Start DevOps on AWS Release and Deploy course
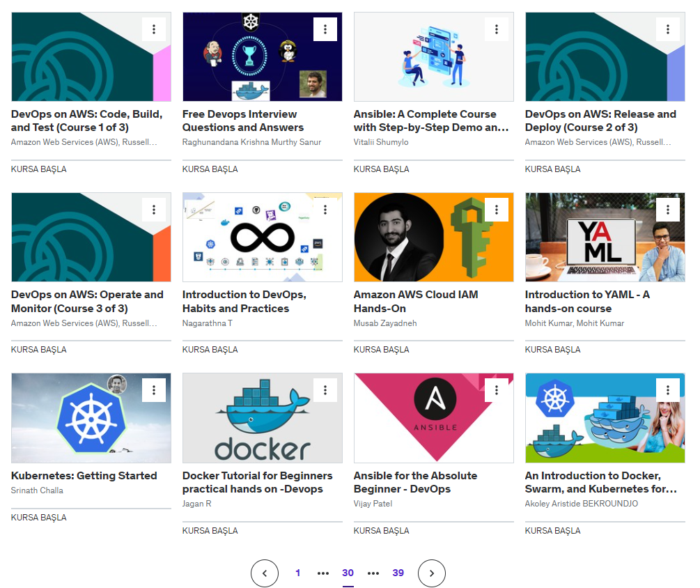 point(553,169)
